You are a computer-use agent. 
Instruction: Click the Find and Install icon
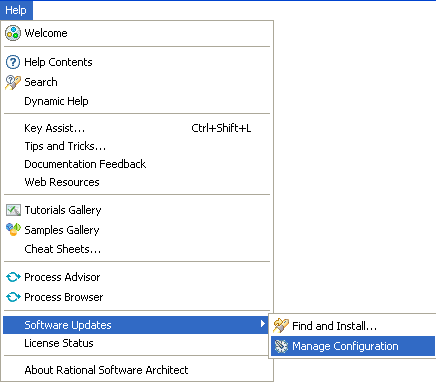point(281,326)
